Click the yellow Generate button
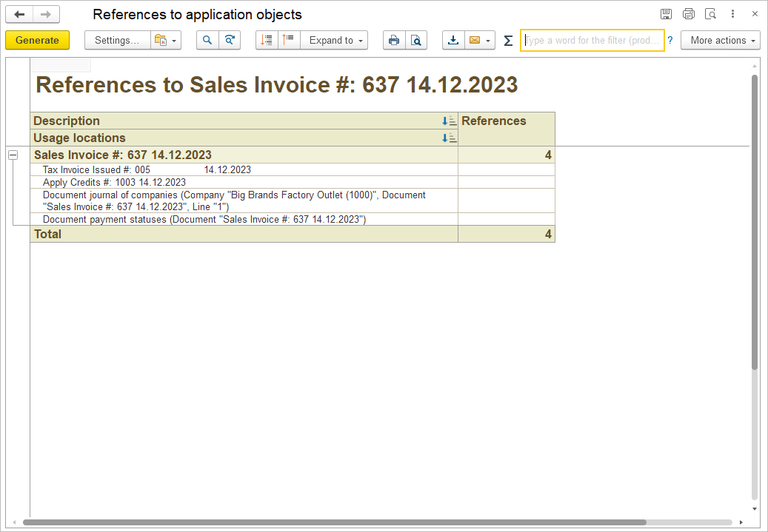This screenshot has width=768, height=532. (x=37, y=41)
